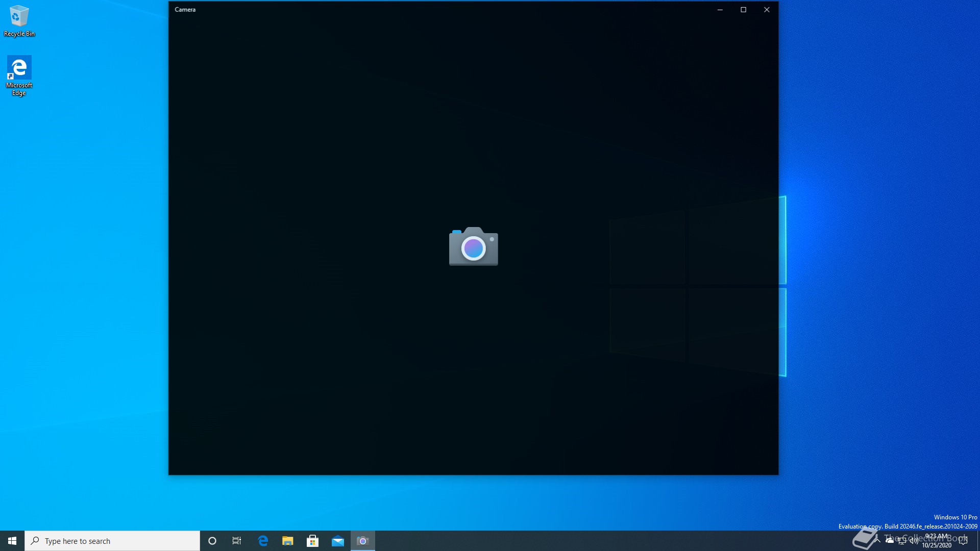
Task: Click the Show desktop strip
Action: (x=978, y=541)
